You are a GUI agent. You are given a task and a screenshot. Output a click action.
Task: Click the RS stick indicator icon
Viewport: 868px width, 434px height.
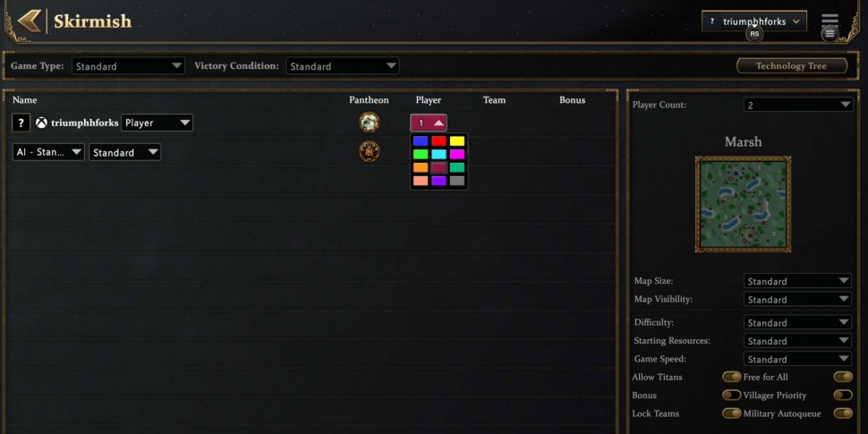coord(754,34)
